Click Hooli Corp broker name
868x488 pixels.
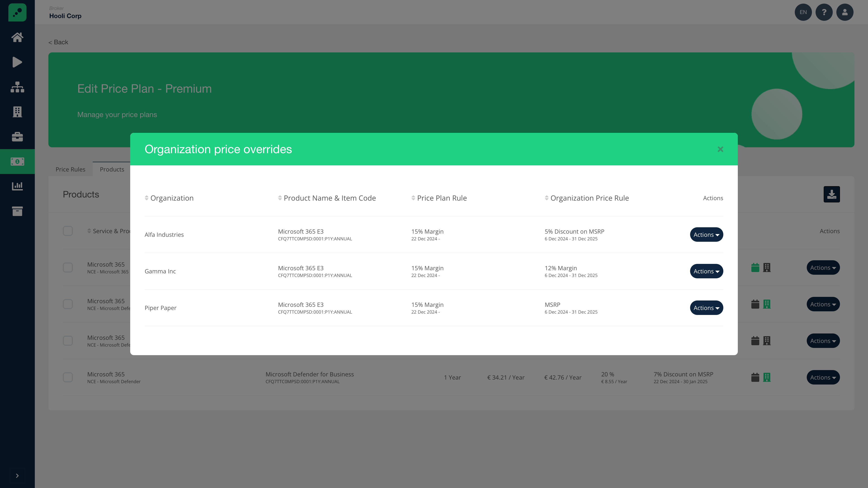click(65, 16)
